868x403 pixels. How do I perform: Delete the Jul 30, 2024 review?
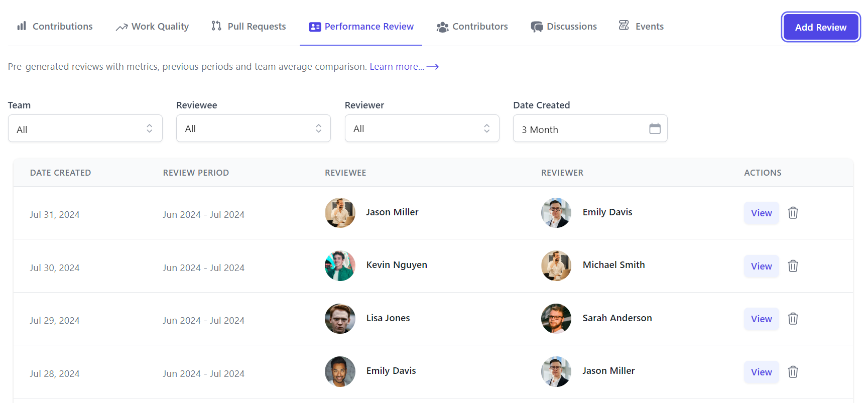point(793,266)
